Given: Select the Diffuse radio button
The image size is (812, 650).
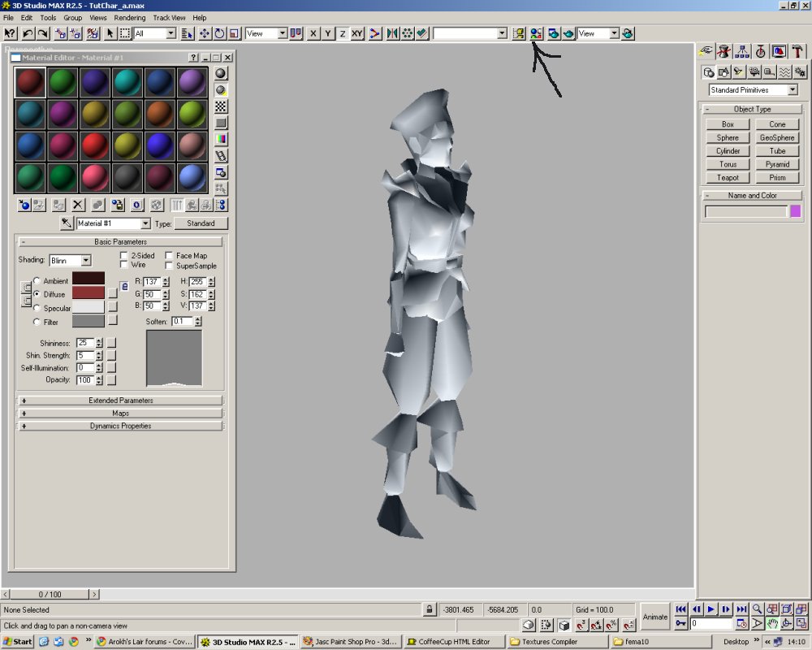Looking at the screenshot, I should (x=37, y=294).
